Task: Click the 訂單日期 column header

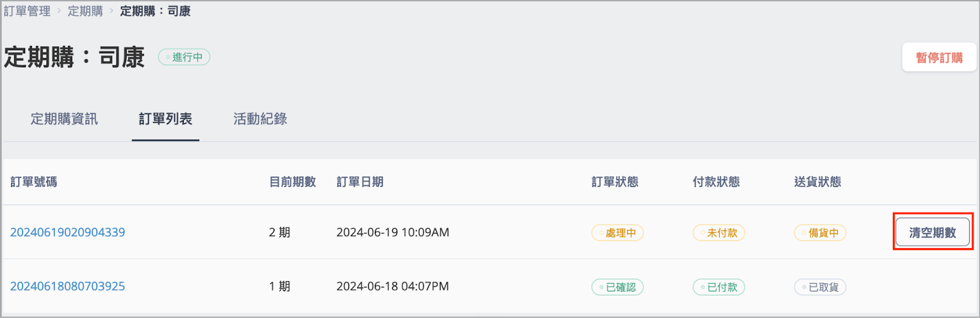Action: click(x=360, y=182)
